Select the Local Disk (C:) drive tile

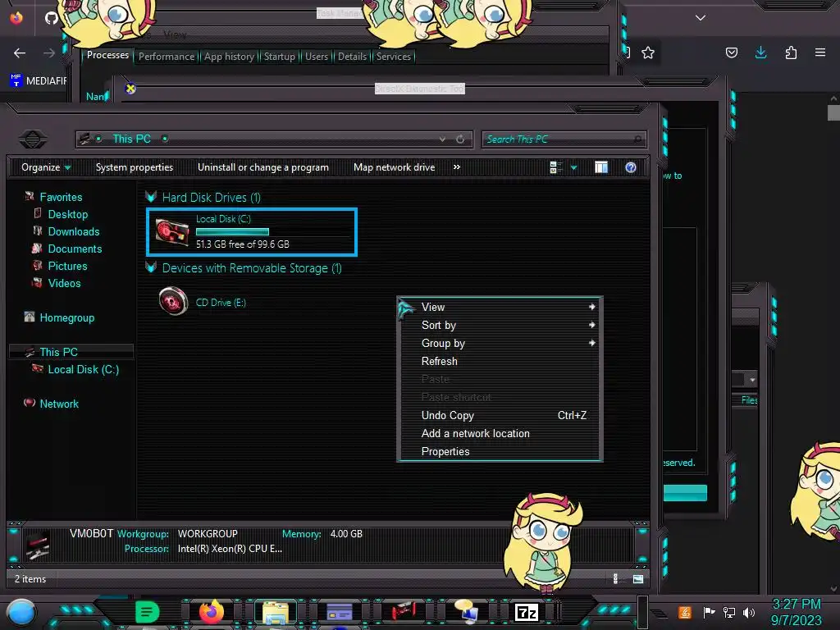tap(251, 231)
